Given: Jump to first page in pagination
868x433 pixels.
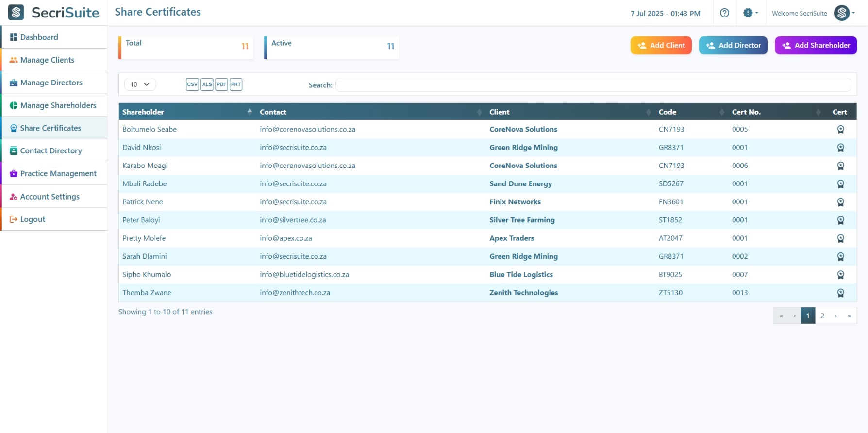Looking at the screenshot, I should pyautogui.click(x=781, y=316).
